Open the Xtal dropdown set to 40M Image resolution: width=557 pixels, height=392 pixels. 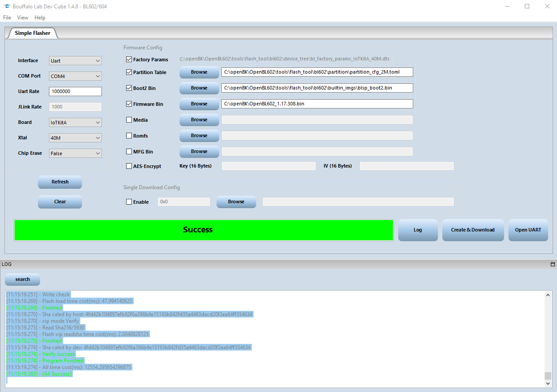pyautogui.click(x=75, y=138)
